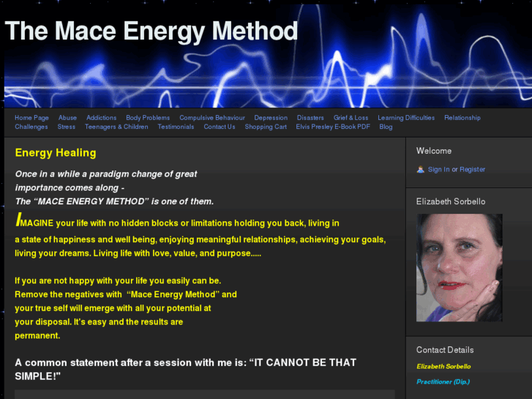The height and width of the screenshot is (399, 532).
Task: Click the Elizabeth Sorbello sidebar heading
Action: [x=451, y=201]
